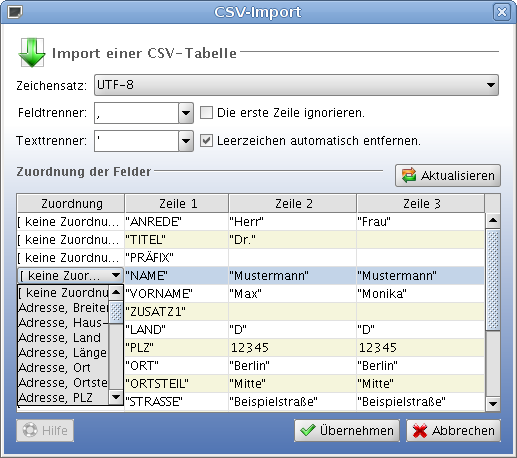The width and height of the screenshot is (517, 458).
Task: Click the green checkmark on Übernehmen
Action: [x=308, y=430]
